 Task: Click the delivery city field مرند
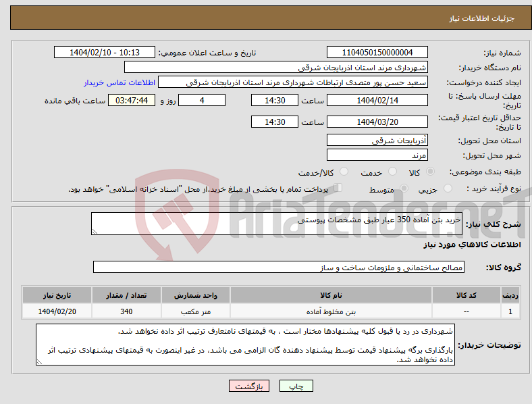[377, 155]
